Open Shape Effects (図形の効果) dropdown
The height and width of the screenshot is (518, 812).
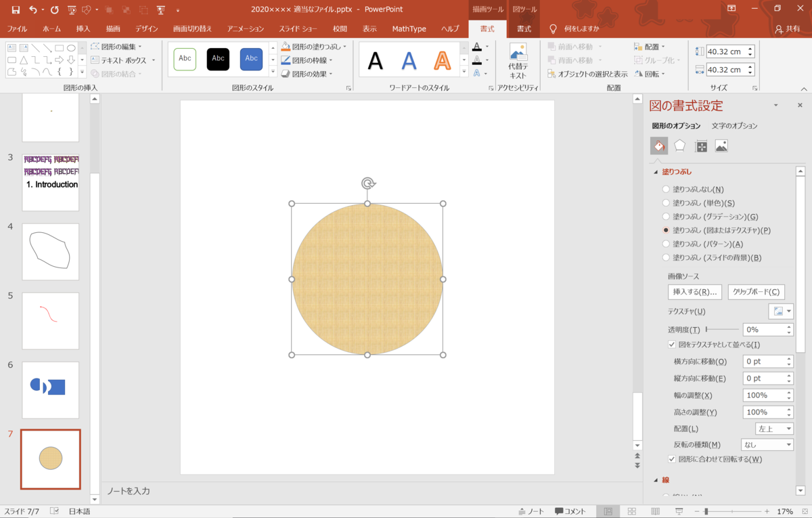point(307,74)
